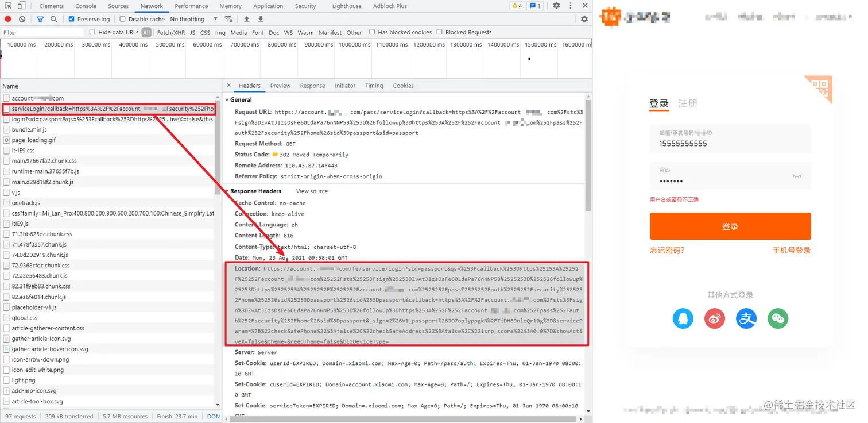Collapse the General section
Image resolution: width=868 pixels, height=423 pixels.
(x=227, y=99)
